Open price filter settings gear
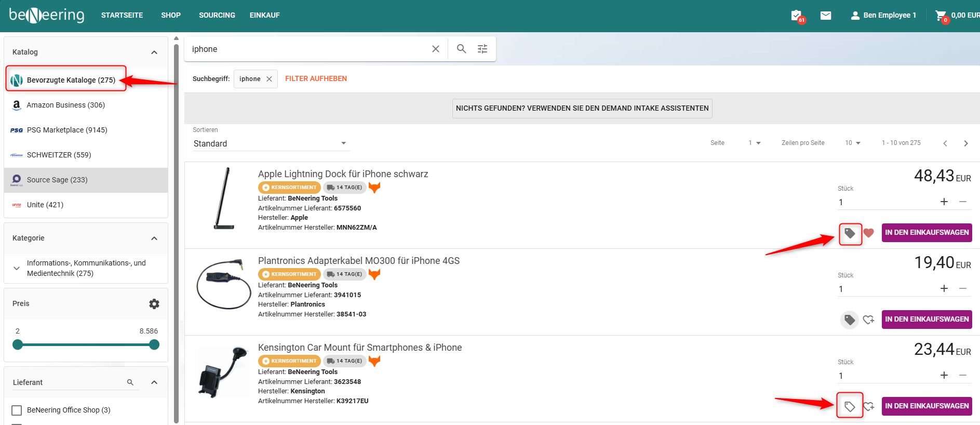 point(154,304)
